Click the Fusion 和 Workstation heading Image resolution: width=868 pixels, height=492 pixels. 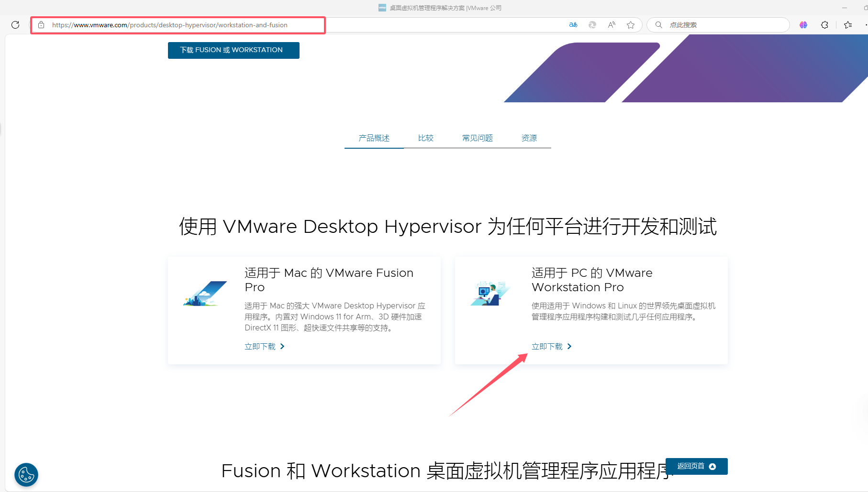coord(447,471)
